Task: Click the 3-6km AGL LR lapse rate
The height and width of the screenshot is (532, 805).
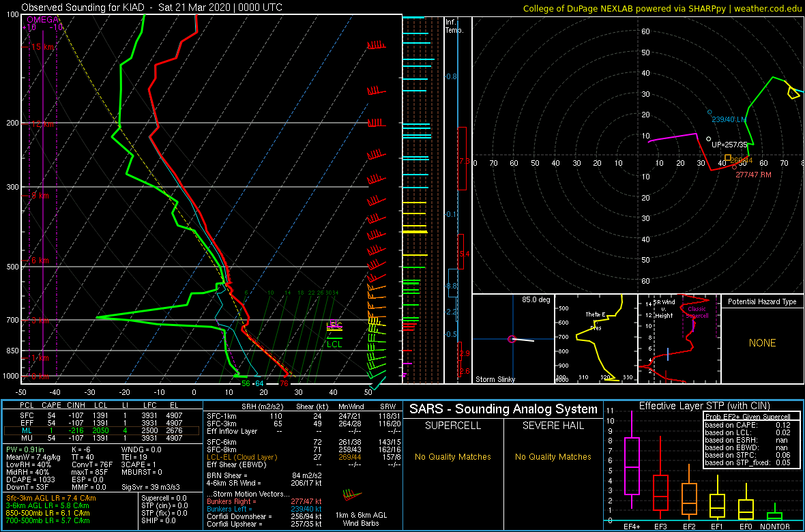Action: tap(47, 506)
